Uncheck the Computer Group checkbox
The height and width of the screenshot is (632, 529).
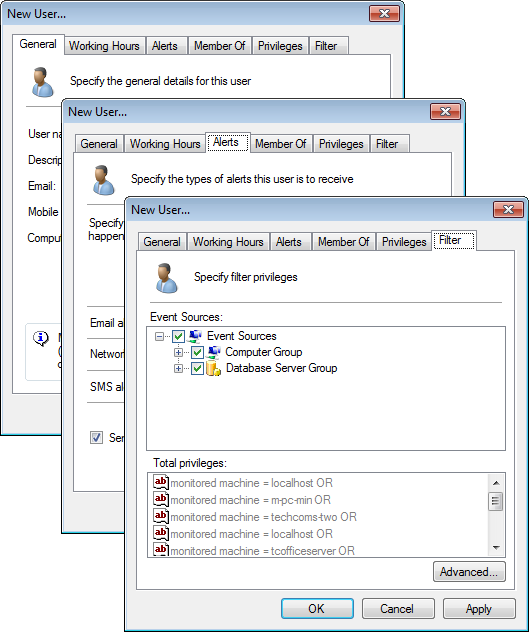coord(197,352)
